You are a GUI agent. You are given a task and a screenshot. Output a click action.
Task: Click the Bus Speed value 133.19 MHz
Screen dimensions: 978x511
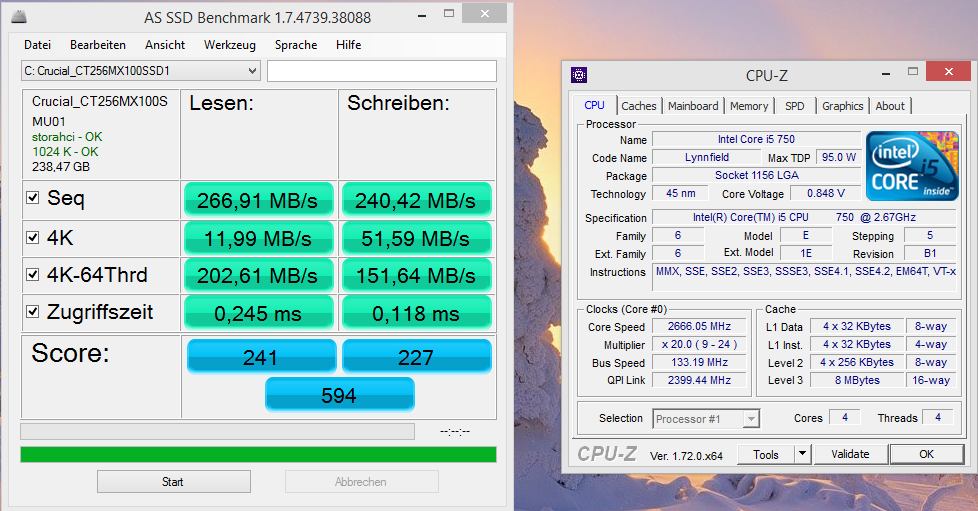(699, 363)
